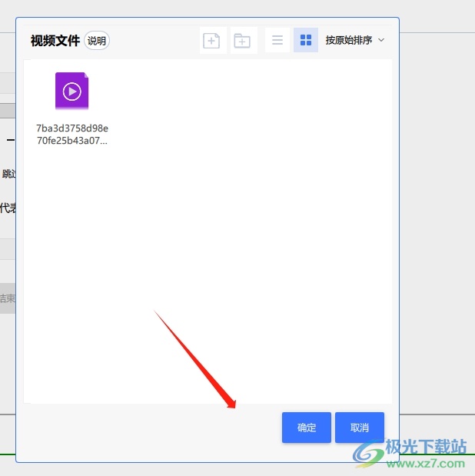Click the play symbol on video thumbnail
This screenshot has width=475, height=476.
[71, 92]
